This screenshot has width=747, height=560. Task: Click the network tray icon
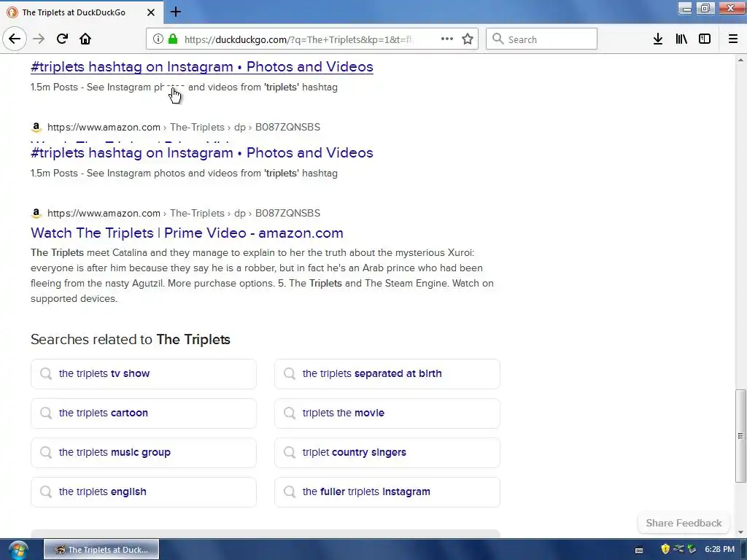(678, 550)
